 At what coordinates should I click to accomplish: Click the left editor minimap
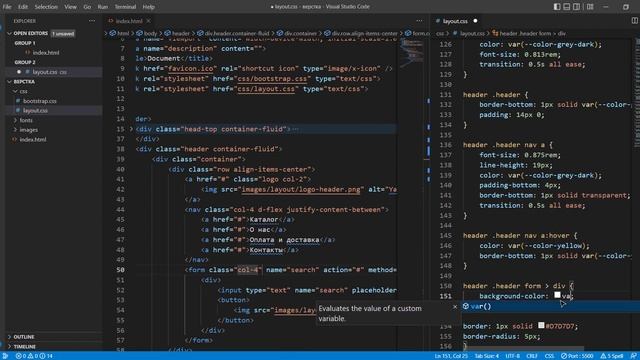413,53
